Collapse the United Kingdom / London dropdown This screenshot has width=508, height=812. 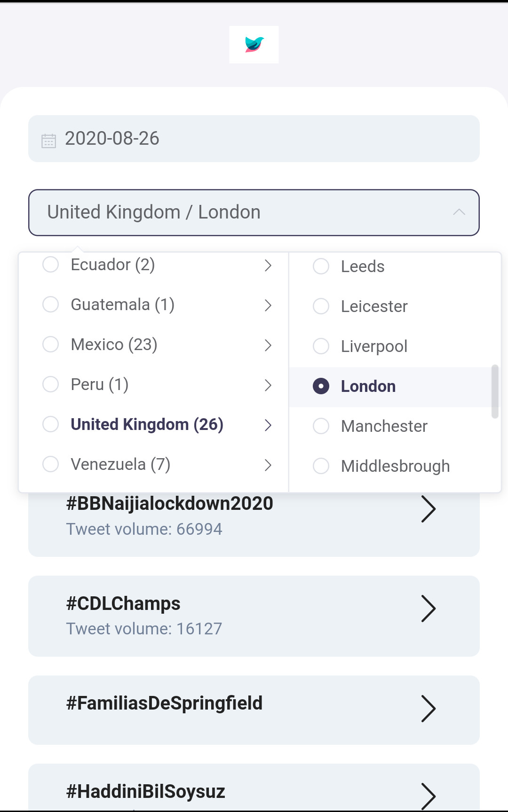click(x=459, y=212)
